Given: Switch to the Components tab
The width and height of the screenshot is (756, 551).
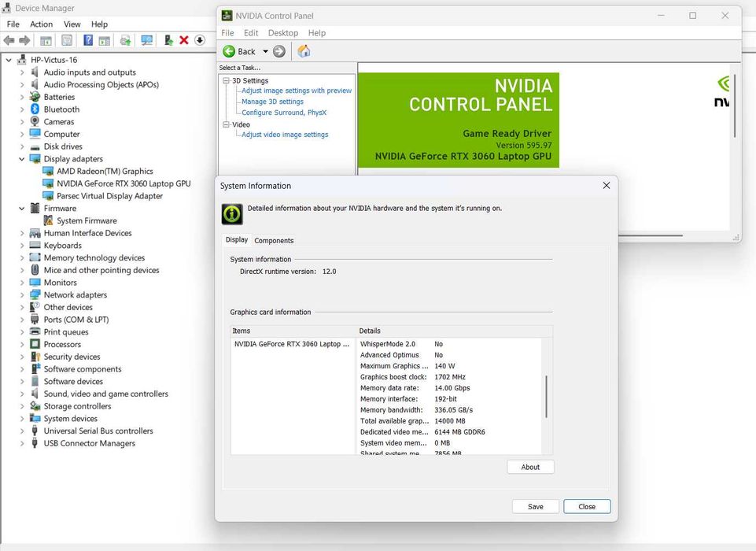Looking at the screenshot, I should (x=274, y=240).
